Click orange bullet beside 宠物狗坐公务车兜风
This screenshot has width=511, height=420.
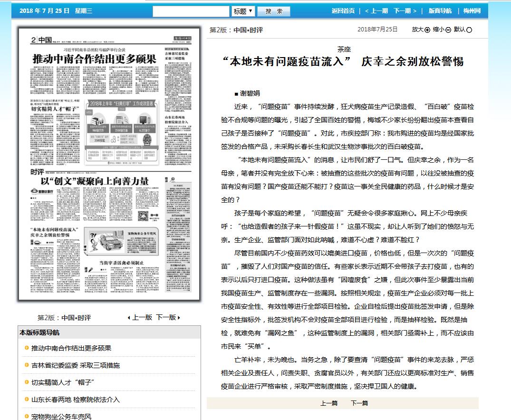click(27, 416)
